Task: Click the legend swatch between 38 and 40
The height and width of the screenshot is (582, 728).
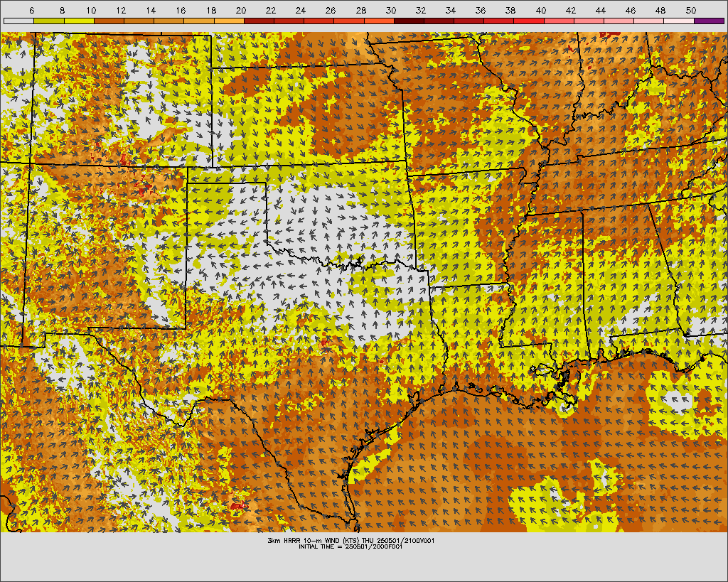Action: (529, 21)
